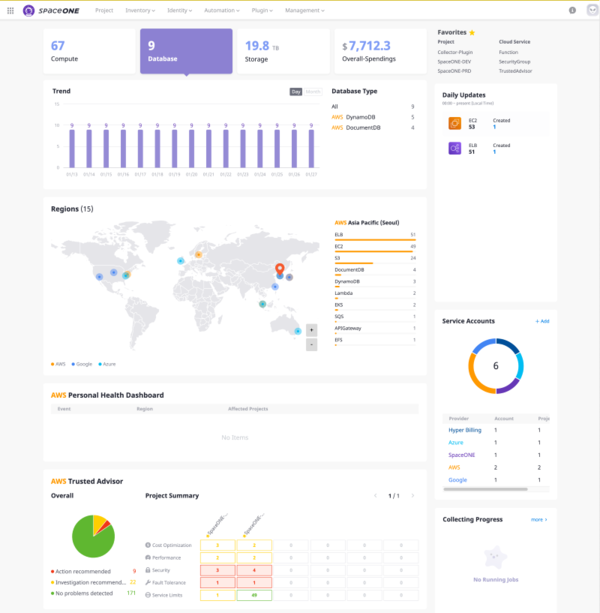Open the info icon in the header

pyautogui.click(x=572, y=11)
